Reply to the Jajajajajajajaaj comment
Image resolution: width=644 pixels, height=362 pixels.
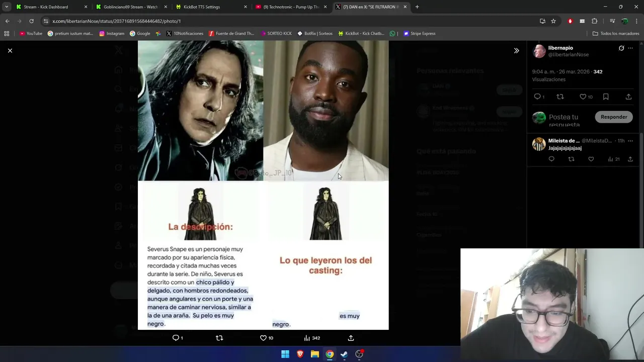click(x=551, y=159)
